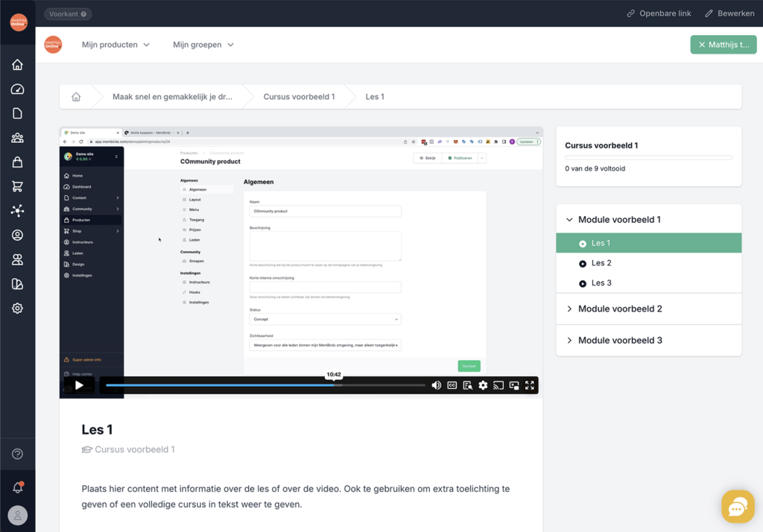This screenshot has height=532, width=763.
Task: Open the dashboard gauge icon in sidebar
Action: coord(17,89)
